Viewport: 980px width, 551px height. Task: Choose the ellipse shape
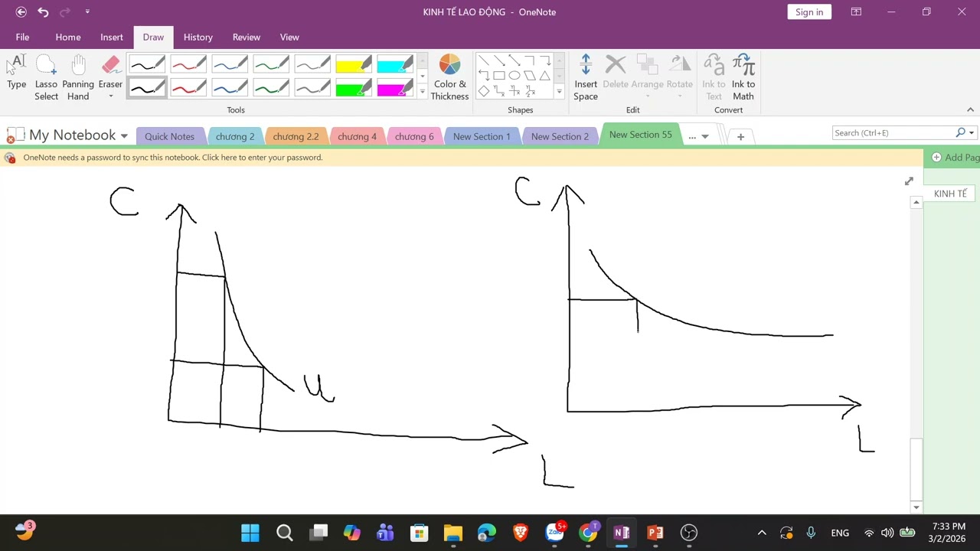(x=514, y=76)
